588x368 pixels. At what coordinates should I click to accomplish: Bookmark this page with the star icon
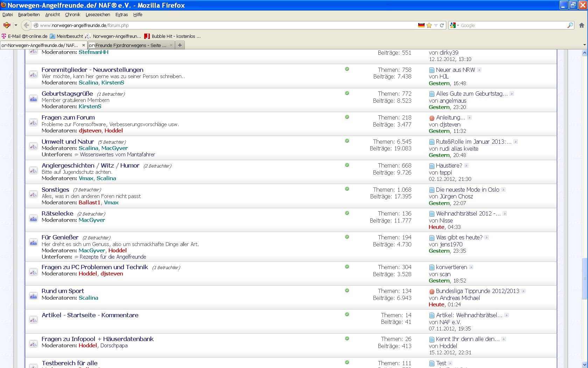[429, 25]
